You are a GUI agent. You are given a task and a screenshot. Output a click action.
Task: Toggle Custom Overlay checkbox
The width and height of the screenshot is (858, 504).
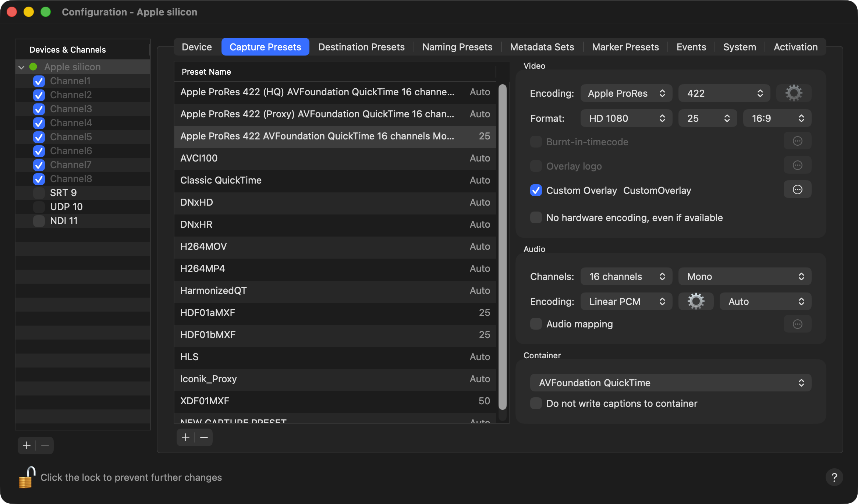536,190
